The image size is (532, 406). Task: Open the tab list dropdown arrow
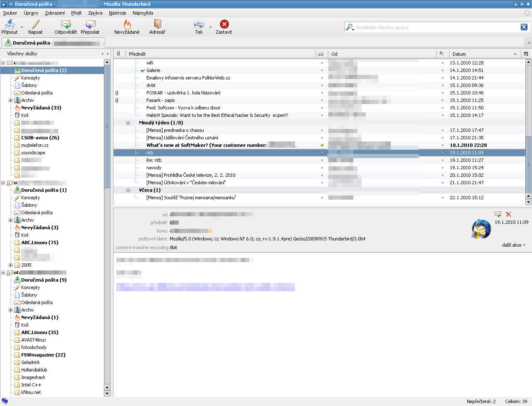point(528,43)
